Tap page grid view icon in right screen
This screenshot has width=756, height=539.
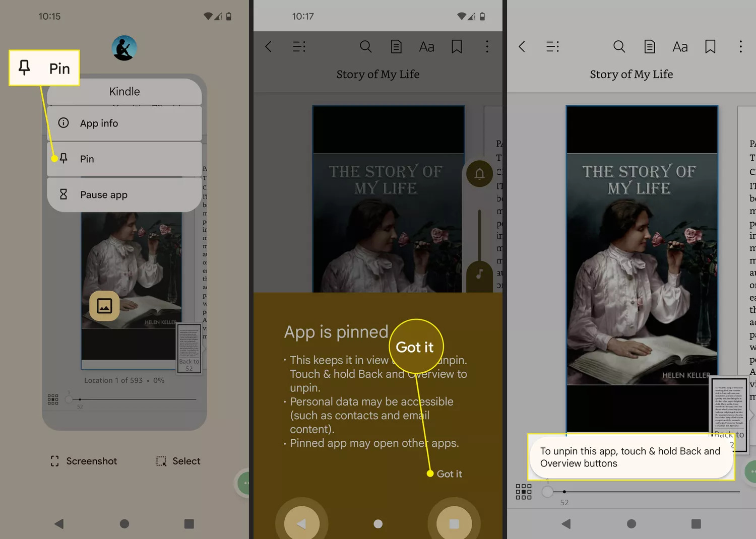tap(524, 492)
